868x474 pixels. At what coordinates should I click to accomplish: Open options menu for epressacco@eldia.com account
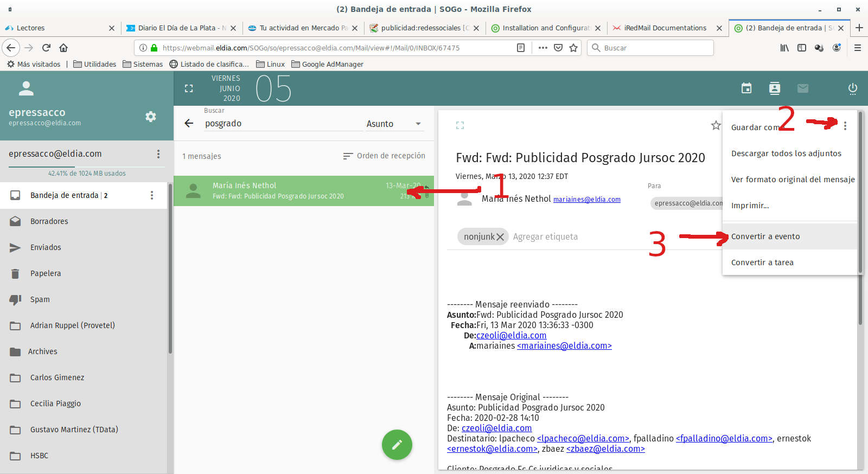[158, 154]
